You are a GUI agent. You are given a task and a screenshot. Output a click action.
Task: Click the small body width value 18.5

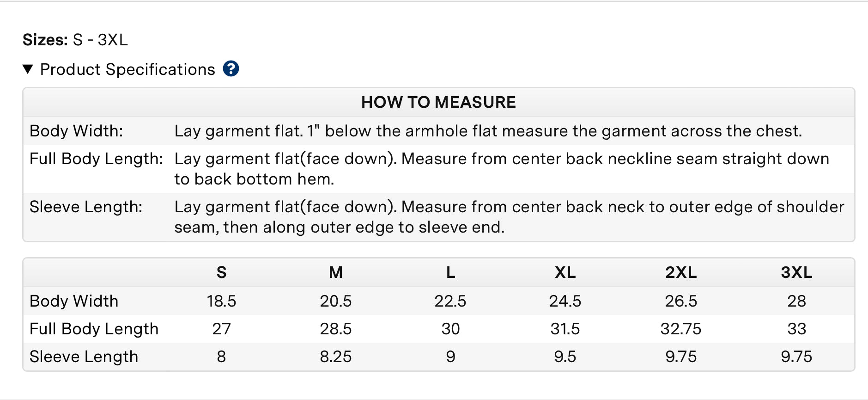point(221,301)
